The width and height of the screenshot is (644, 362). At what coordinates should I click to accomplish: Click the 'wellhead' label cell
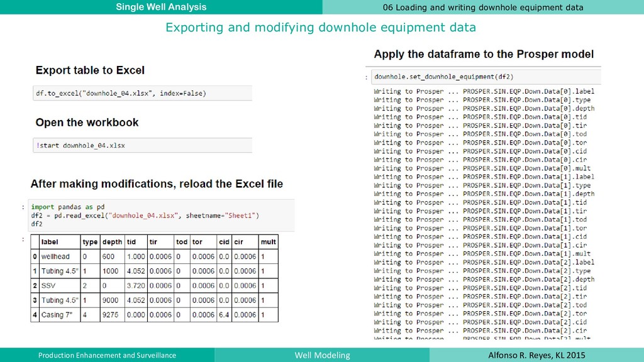coord(60,256)
